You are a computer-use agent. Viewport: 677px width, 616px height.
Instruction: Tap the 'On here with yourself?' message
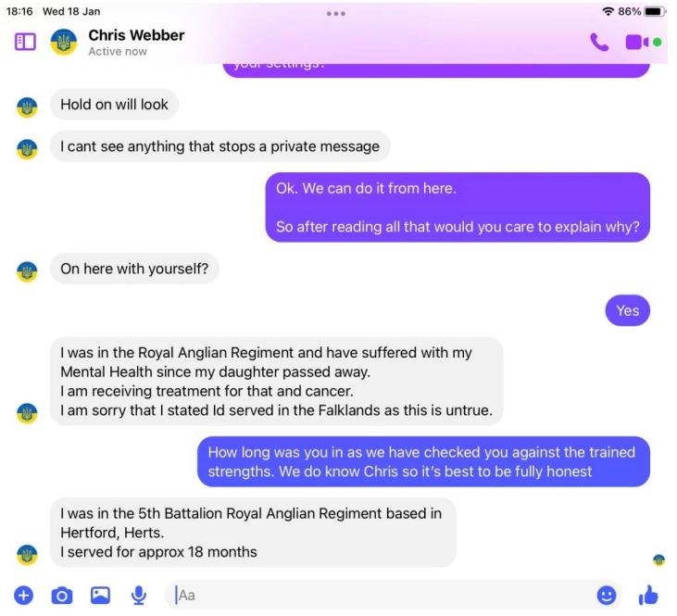click(x=134, y=269)
